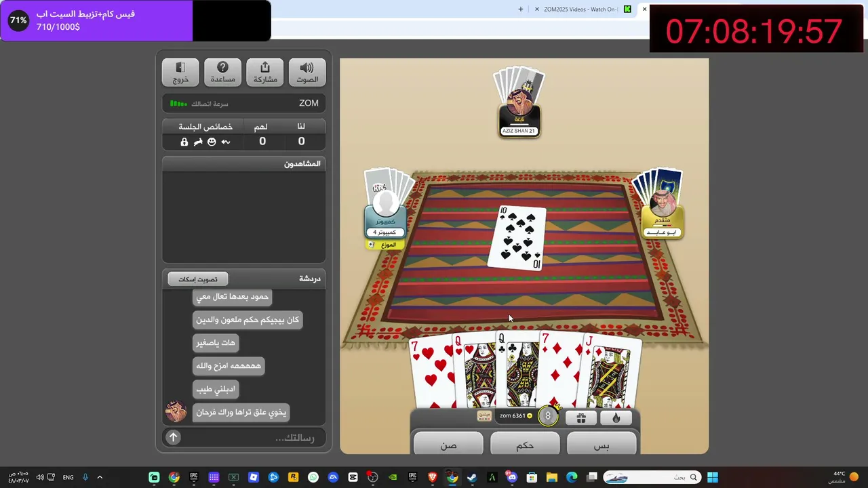Click the beginner rank badge beside zom

click(x=484, y=415)
